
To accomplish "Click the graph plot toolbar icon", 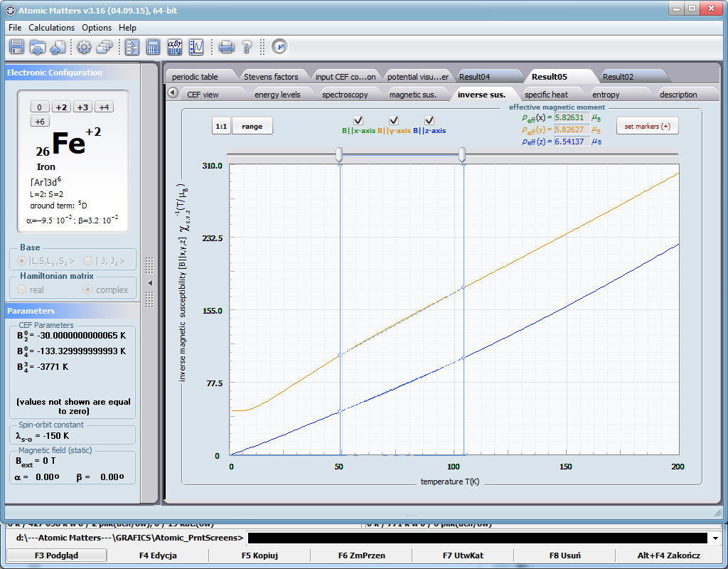I will 196,47.
